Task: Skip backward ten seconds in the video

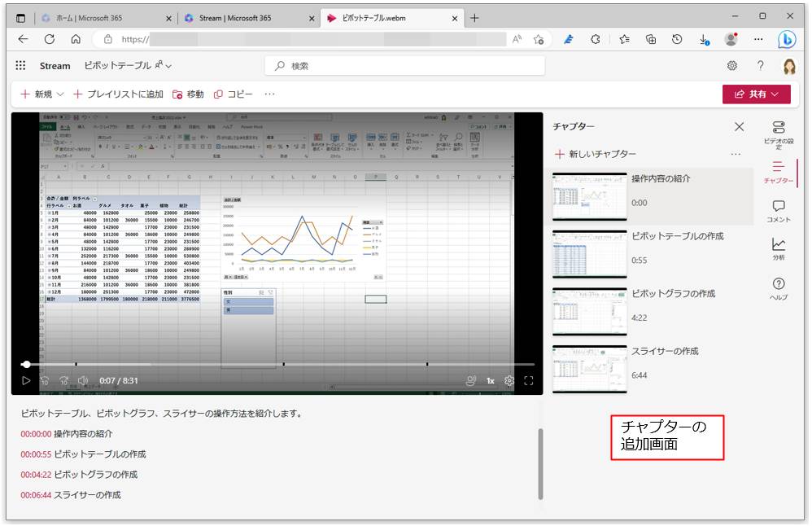Action: (x=45, y=380)
